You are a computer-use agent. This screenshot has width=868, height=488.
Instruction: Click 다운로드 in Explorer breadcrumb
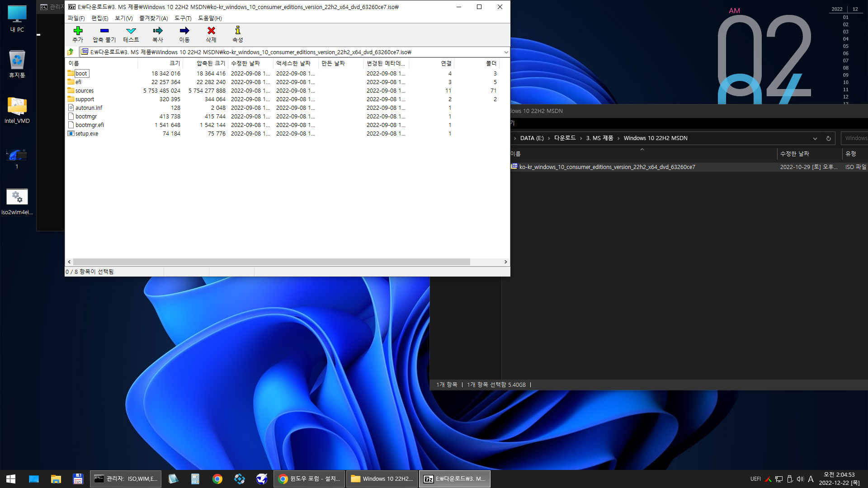coord(565,138)
